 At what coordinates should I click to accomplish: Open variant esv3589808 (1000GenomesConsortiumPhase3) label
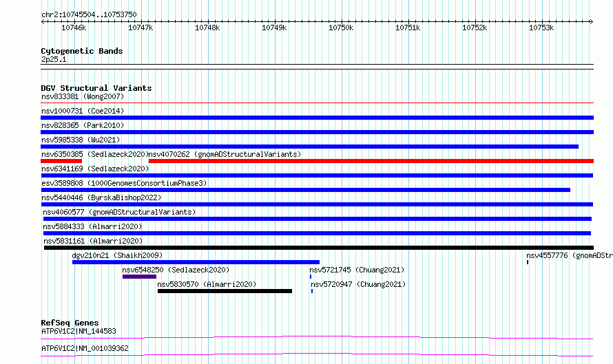124,183
